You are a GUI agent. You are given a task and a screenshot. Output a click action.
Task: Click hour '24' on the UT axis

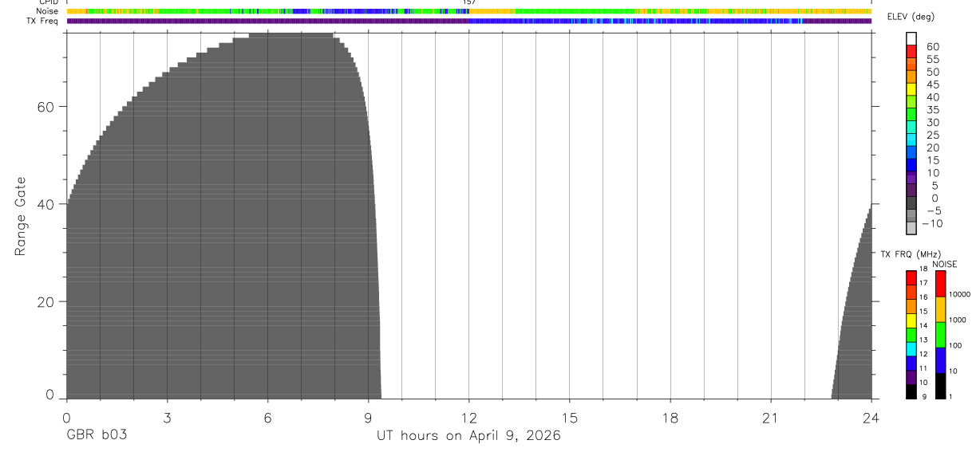tap(871, 418)
